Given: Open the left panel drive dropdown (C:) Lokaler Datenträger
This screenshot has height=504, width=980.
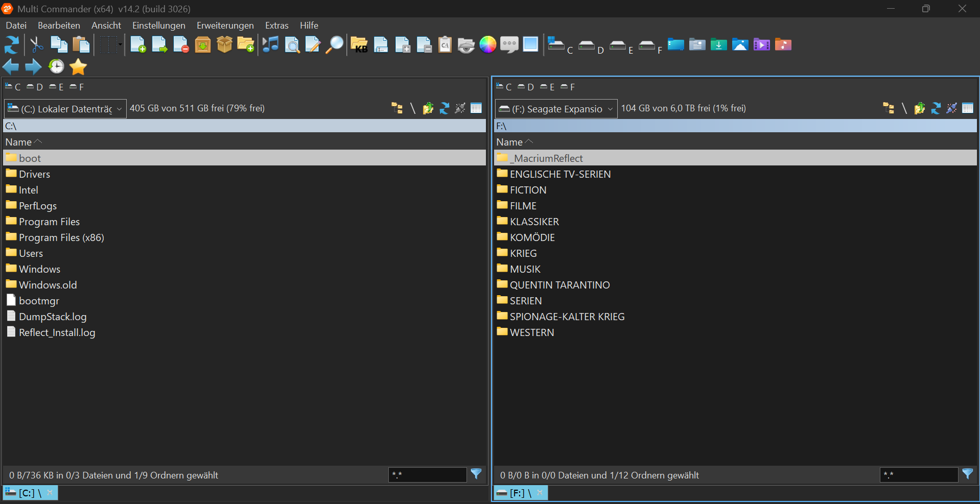Looking at the screenshot, I should coord(65,109).
